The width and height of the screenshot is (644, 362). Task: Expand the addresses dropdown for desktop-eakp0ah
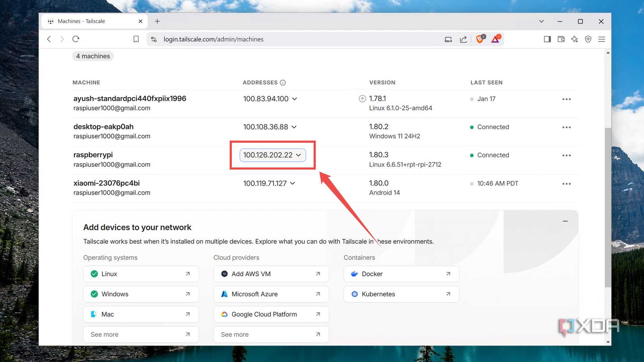[294, 127]
